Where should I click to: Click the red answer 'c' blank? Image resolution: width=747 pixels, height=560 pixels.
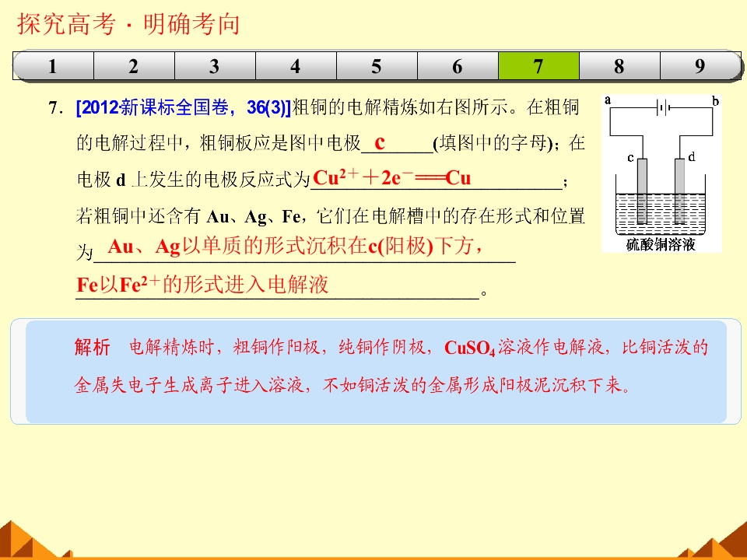pos(380,142)
